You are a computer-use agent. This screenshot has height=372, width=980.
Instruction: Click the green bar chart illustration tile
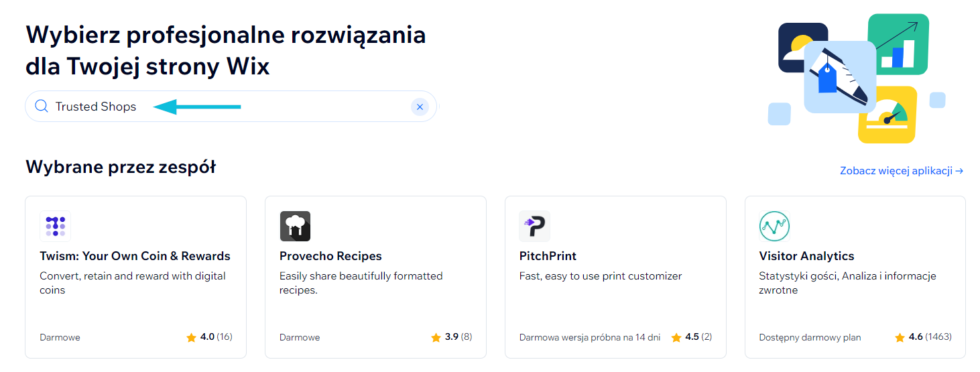(898, 44)
